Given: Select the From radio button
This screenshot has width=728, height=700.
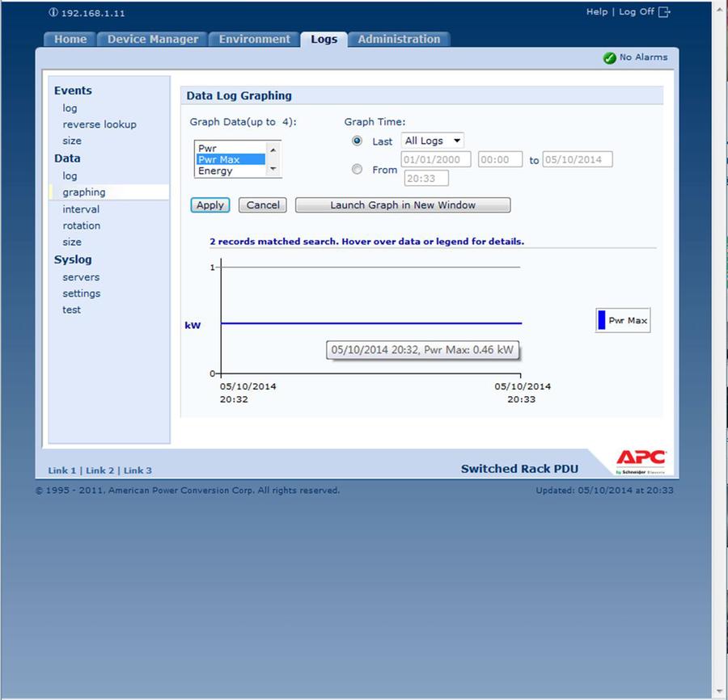Looking at the screenshot, I should (x=358, y=170).
